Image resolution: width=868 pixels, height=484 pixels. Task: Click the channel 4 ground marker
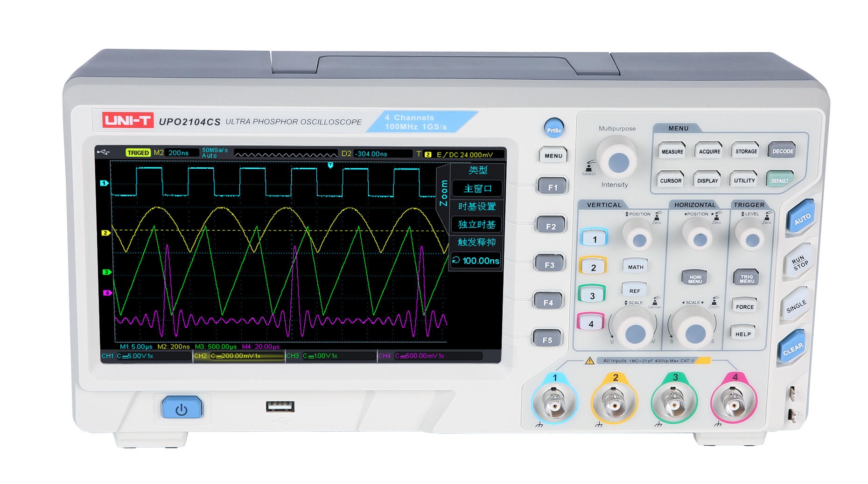coord(107,293)
